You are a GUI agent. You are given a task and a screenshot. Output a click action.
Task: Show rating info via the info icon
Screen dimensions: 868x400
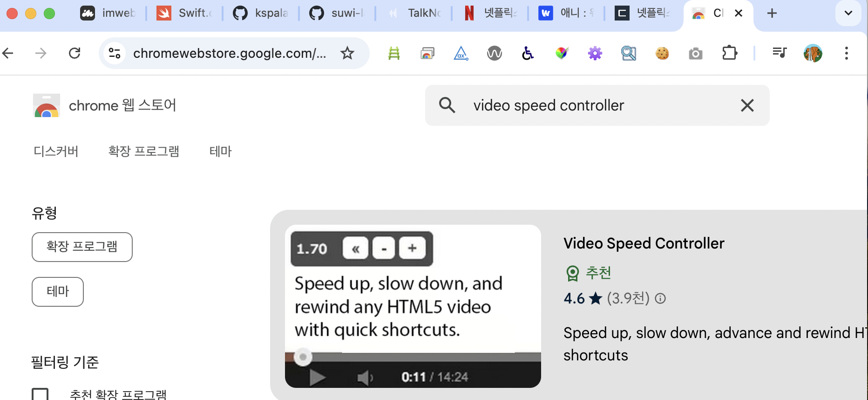[x=660, y=298]
